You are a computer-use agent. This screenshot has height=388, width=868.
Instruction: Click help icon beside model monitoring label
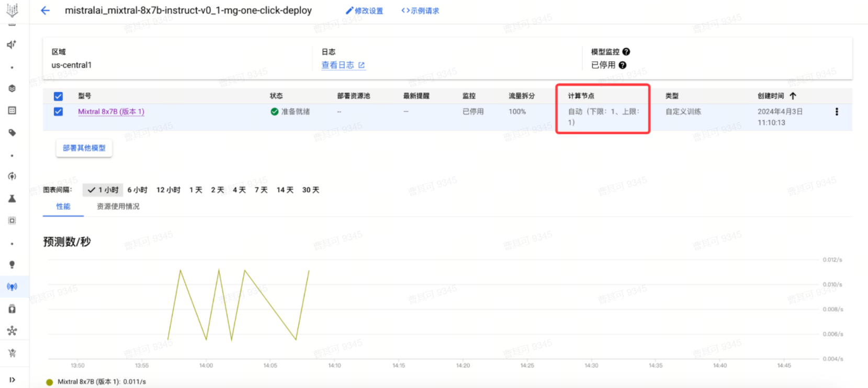click(x=626, y=52)
